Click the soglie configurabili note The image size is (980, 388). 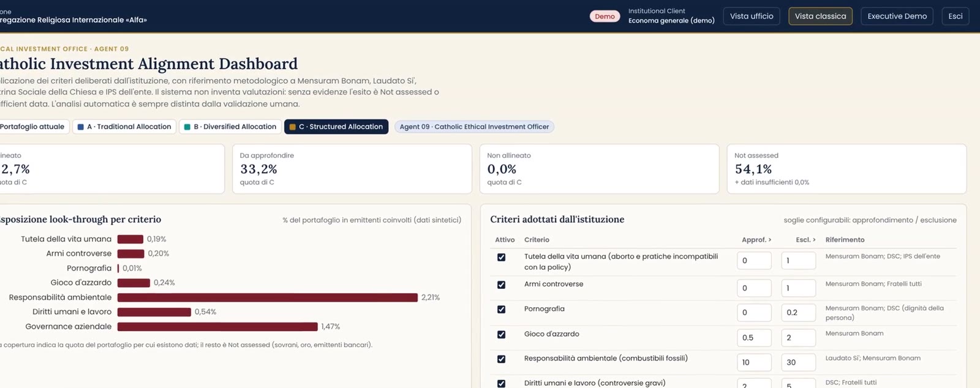click(x=870, y=220)
